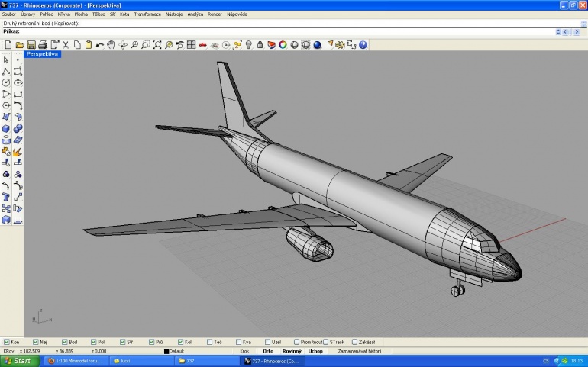Enable the STrack checkbox

point(325,342)
